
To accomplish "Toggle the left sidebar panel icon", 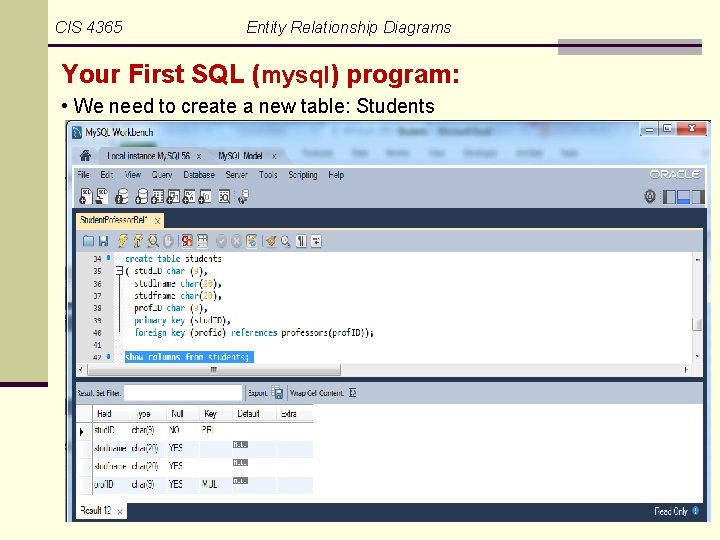I will coord(669,197).
